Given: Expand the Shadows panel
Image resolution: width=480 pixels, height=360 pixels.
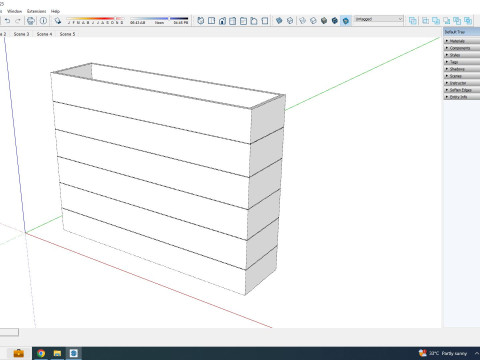Looking at the screenshot, I should click(462, 69).
